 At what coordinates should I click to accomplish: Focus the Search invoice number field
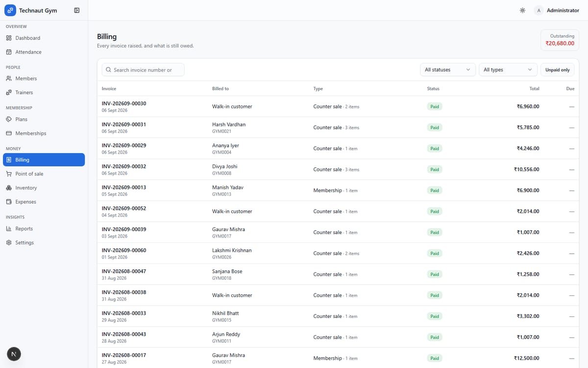[x=143, y=70]
